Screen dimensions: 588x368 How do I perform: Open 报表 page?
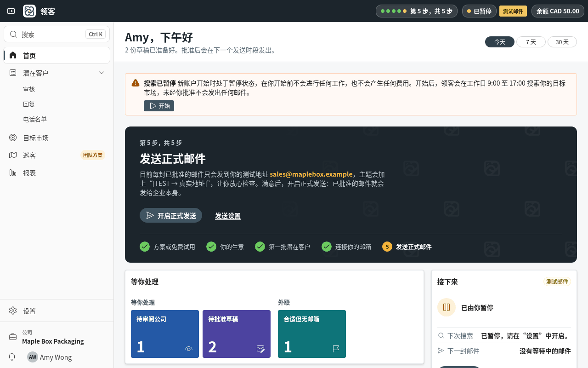click(57, 172)
